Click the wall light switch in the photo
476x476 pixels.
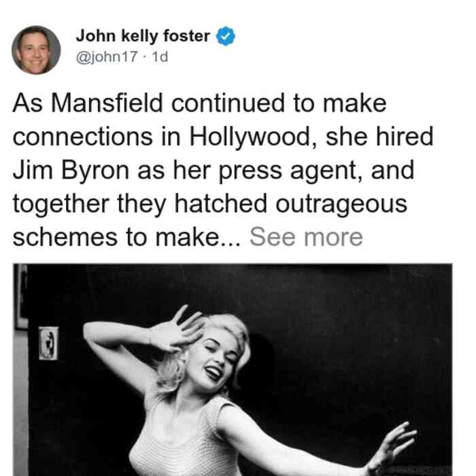click(48, 343)
